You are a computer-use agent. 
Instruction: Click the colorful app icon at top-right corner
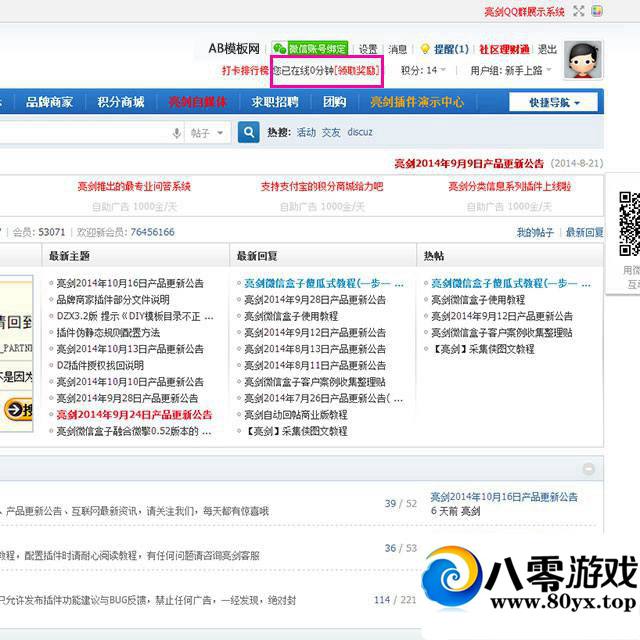pos(597,12)
